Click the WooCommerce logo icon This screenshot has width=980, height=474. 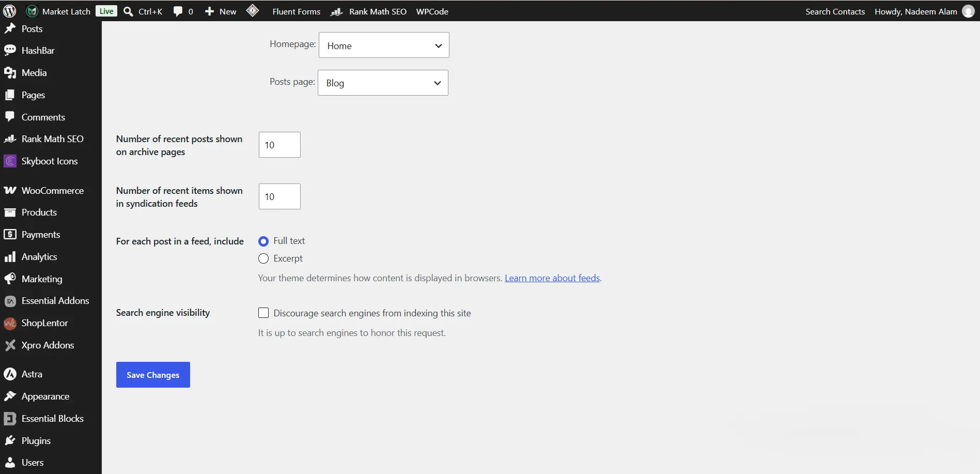[x=10, y=190]
